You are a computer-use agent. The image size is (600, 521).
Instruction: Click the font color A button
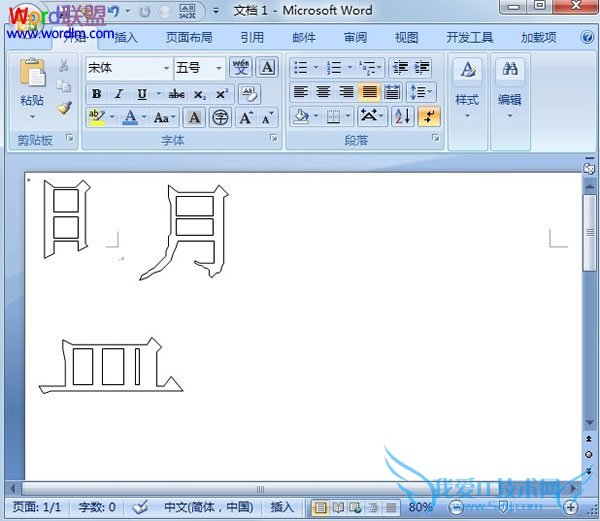pyautogui.click(x=130, y=117)
